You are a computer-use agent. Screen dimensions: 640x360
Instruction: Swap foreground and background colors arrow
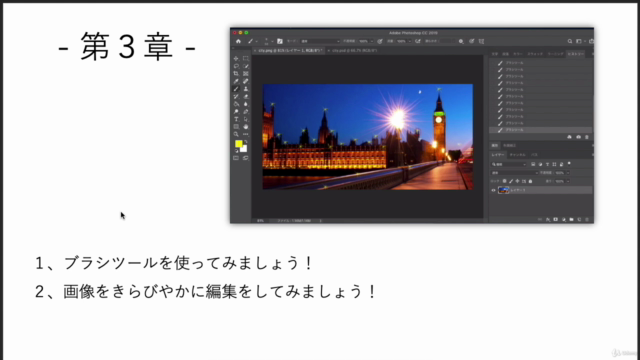246,142
